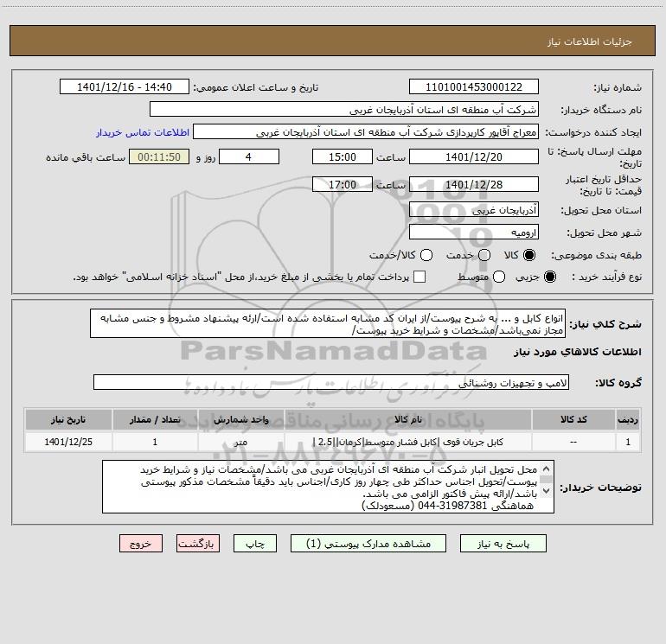
Task: Click the شرح کلی نیاز label
Action: [x=605, y=324]
